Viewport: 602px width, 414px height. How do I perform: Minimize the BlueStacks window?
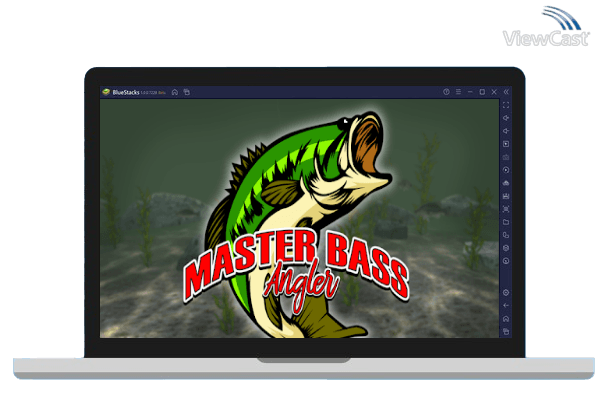pos(470,92)
